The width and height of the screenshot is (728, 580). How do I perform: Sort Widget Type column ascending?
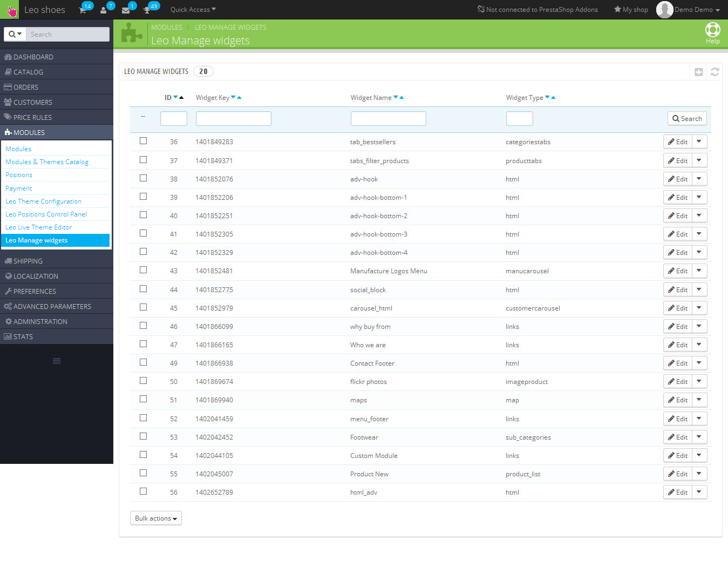pyautogui.click(x=553, y=97)
